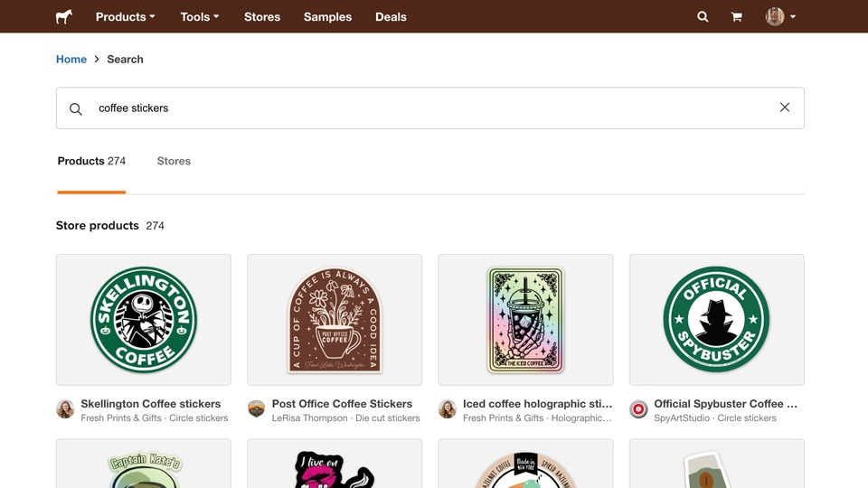Click the magnifier icon inside the search field

tap(76, 109)
